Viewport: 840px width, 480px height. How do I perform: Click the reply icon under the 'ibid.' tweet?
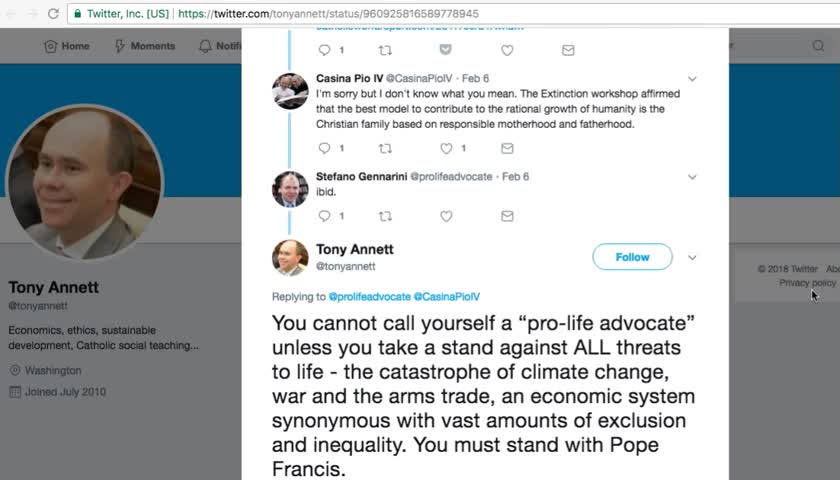point(324,216)
